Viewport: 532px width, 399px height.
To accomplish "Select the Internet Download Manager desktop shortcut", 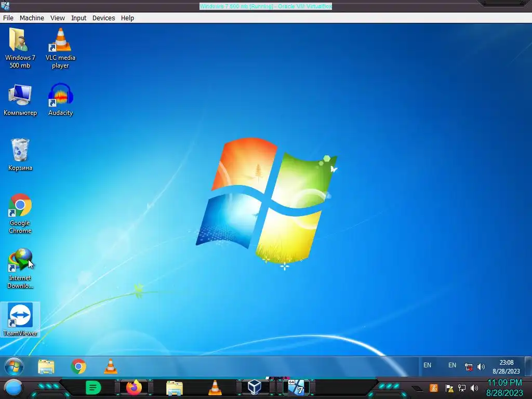I will coord(20,269).
